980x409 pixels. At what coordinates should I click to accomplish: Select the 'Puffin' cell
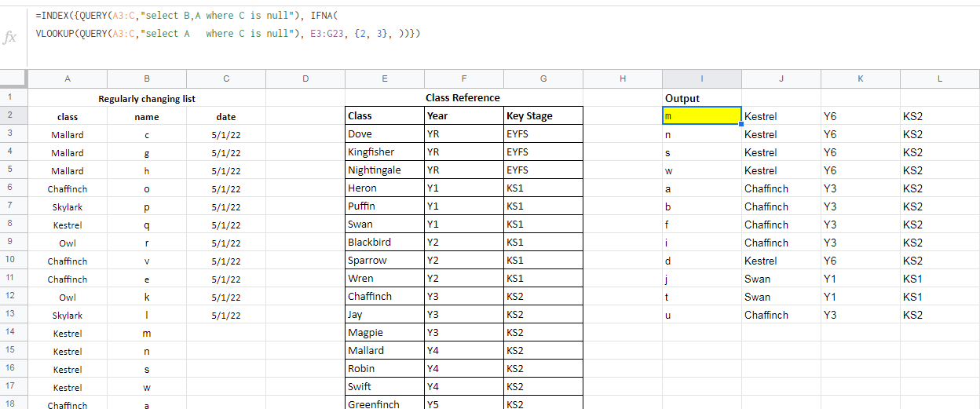coord(385,206)
